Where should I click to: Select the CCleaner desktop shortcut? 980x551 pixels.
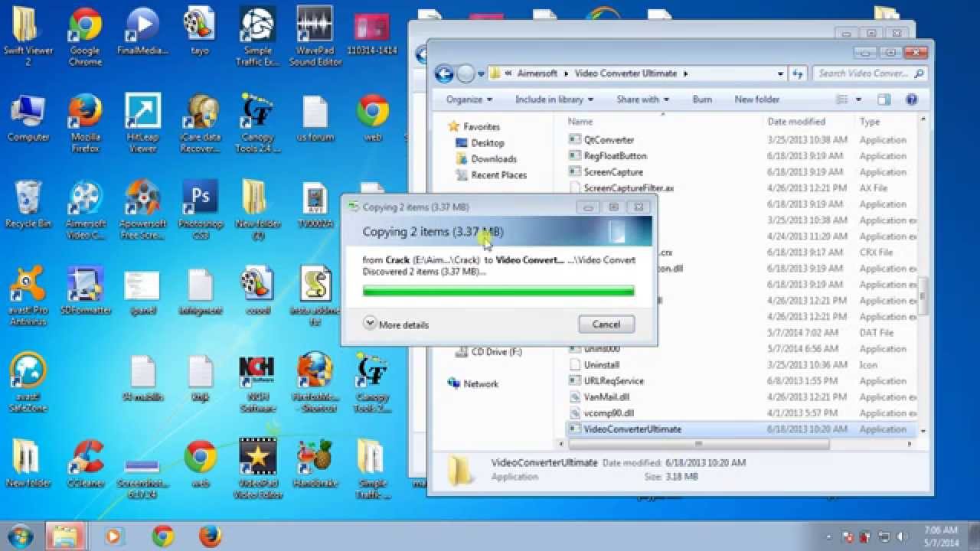click(85, 465)
